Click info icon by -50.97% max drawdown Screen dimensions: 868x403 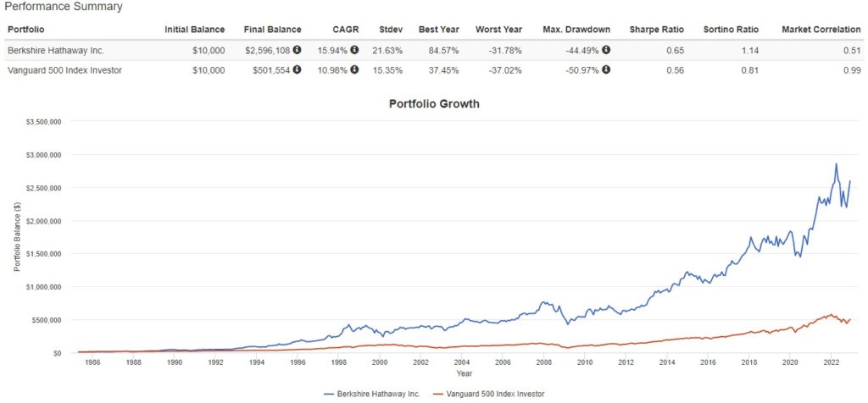pos(606,70)
